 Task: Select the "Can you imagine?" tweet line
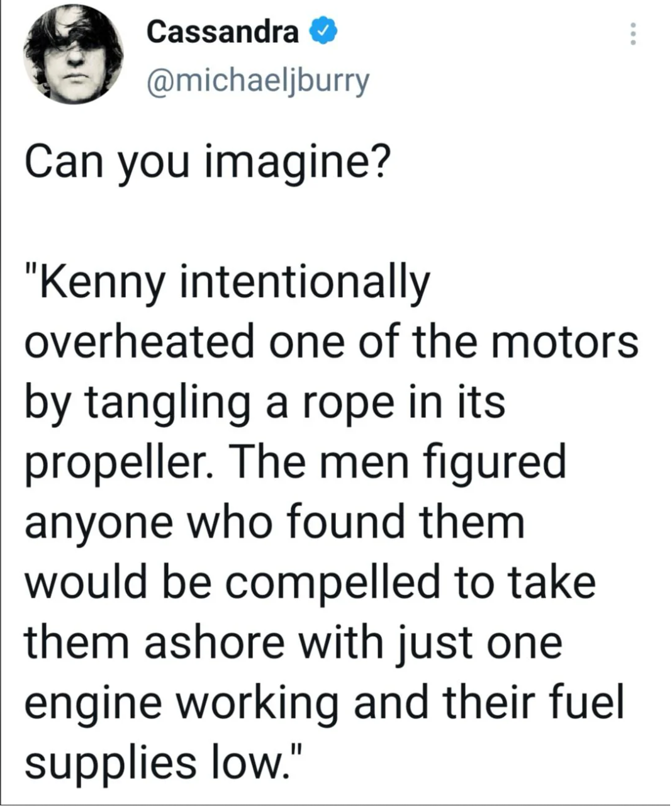point(208,164)
